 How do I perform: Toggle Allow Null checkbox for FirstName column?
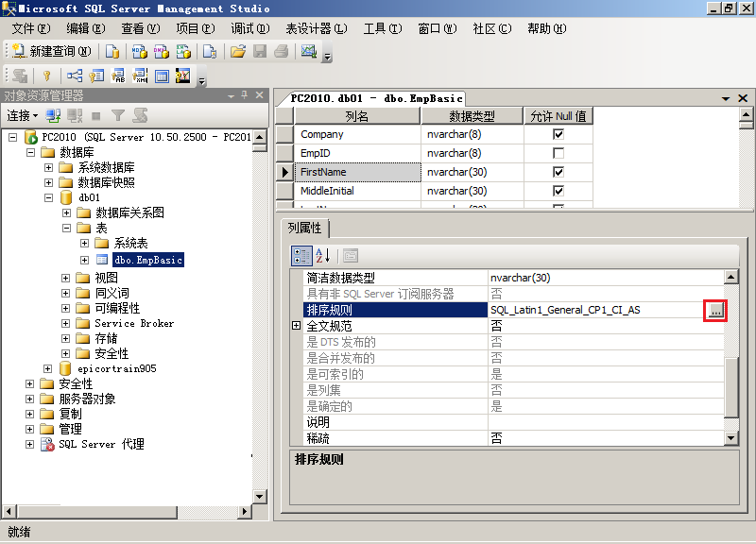point(558,172)
